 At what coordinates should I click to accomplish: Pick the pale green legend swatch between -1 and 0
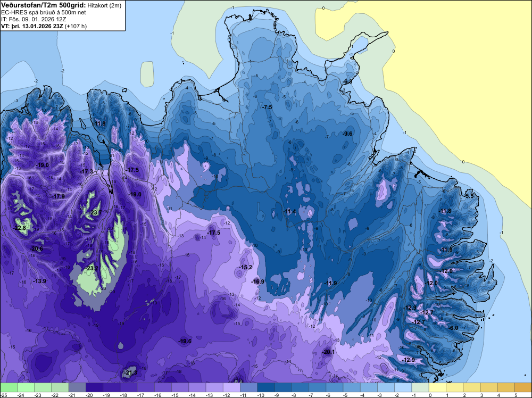click(x=420, y=387)
